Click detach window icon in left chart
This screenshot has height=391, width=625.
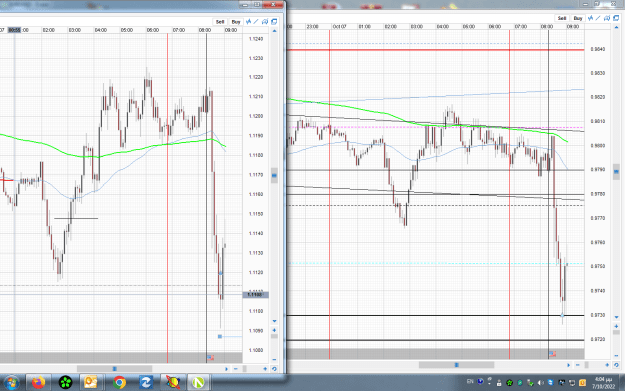pyautogui.click(x=274, y=22)
